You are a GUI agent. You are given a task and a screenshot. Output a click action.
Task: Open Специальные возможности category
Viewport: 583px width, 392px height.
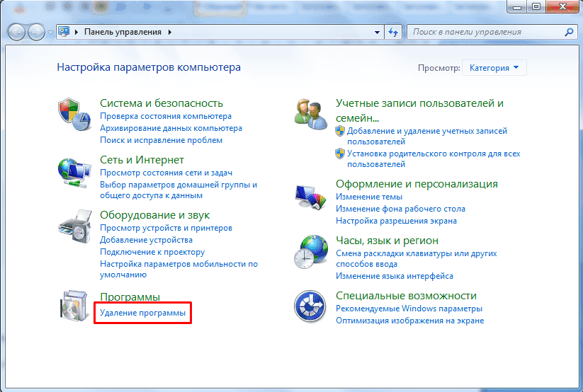click(x=406, y=296)
